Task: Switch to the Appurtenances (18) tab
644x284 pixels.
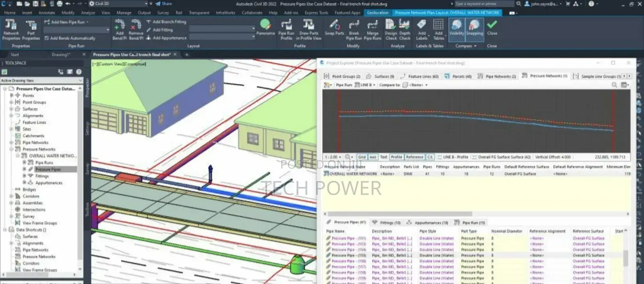Action: [x=427, y=222]
